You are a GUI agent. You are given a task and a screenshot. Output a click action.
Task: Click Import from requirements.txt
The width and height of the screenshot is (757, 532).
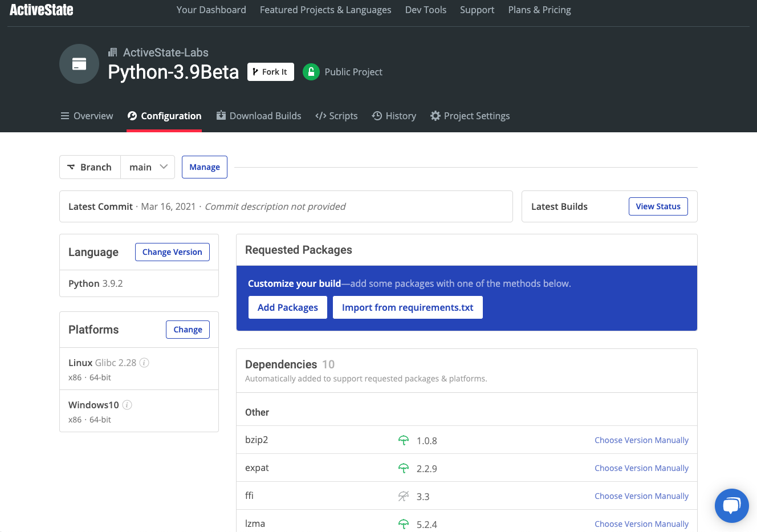[407, 307]
